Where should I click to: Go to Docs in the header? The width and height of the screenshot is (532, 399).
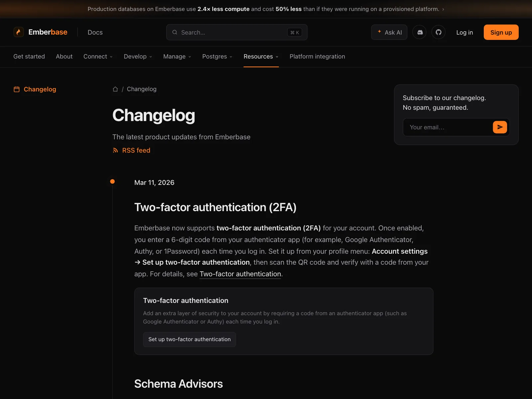tap(95, 32)
